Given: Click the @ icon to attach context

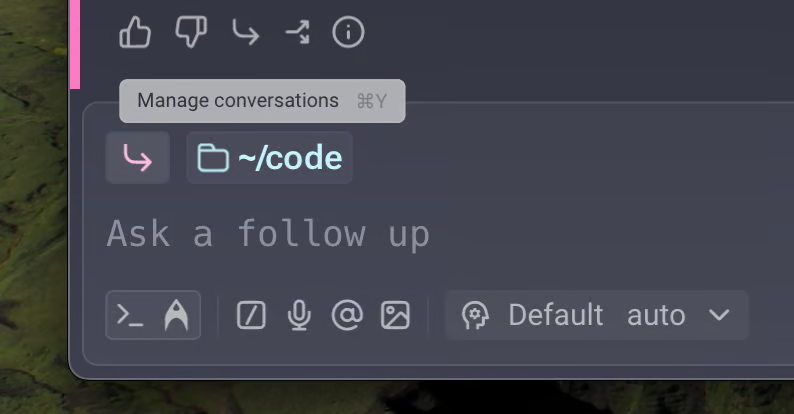Looking at the screenshot, I should click(346, 315).
